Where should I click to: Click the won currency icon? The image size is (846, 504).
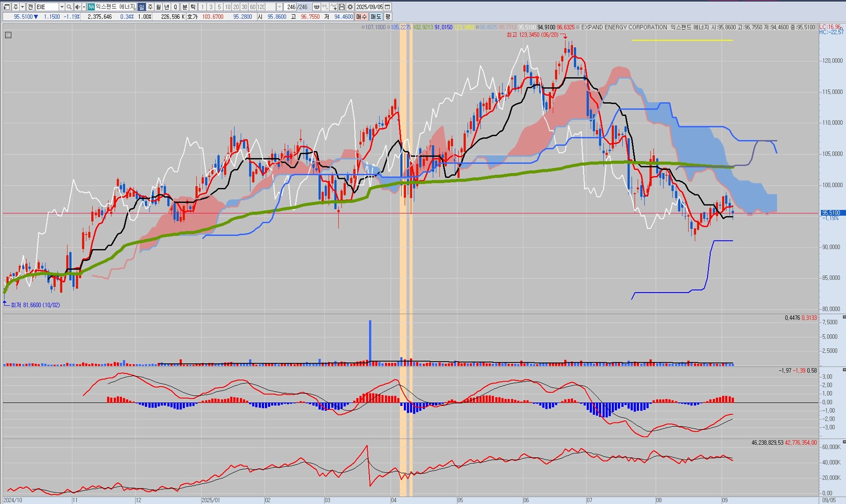click(316, 7)
